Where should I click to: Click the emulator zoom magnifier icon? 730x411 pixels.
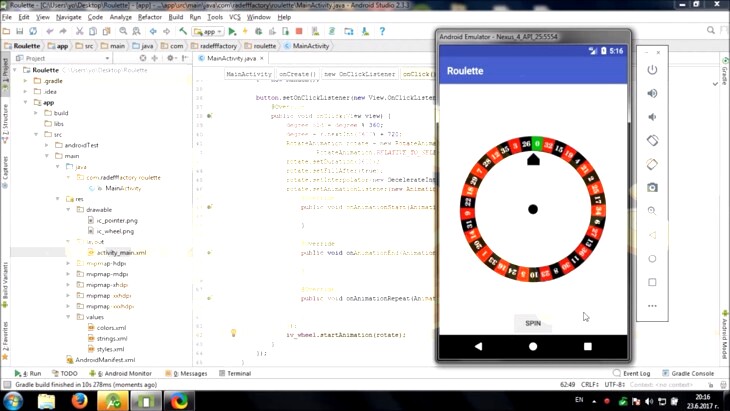(652, 211)
